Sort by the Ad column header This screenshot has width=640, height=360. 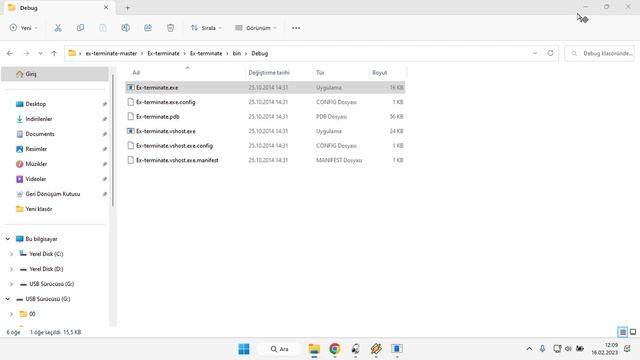point(186,72)
